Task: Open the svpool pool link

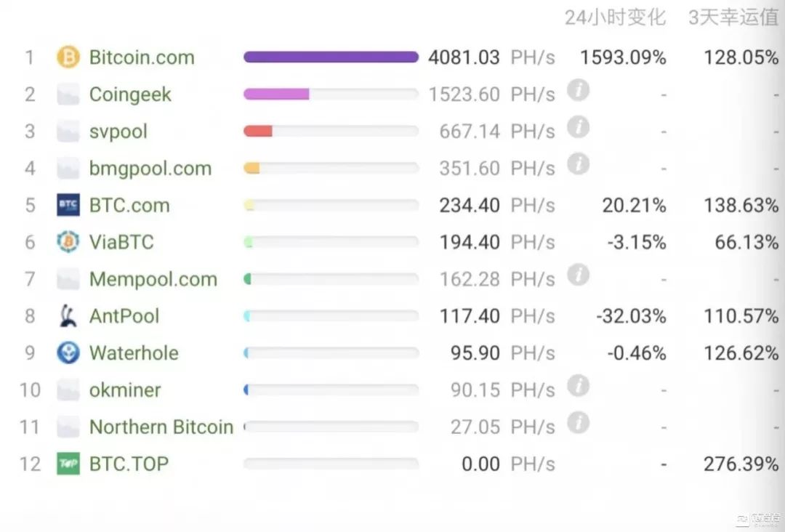Action: click(x=118, y=132)
